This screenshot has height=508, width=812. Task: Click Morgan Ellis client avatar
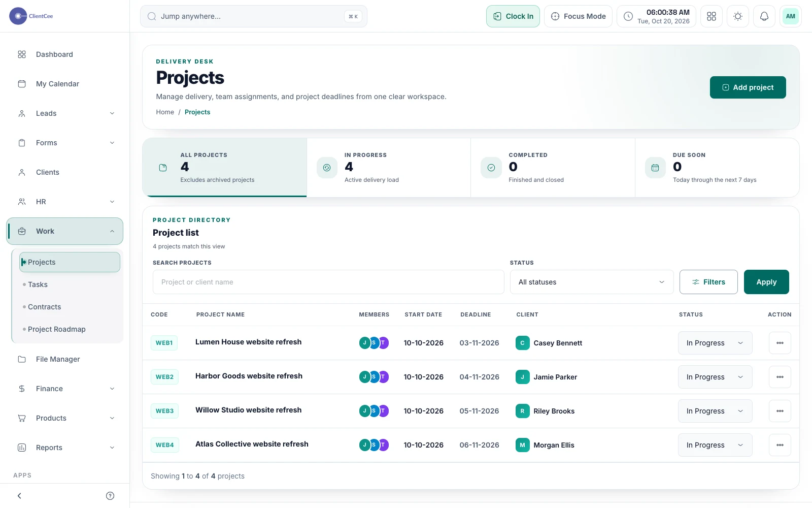(x=522, y=445)
